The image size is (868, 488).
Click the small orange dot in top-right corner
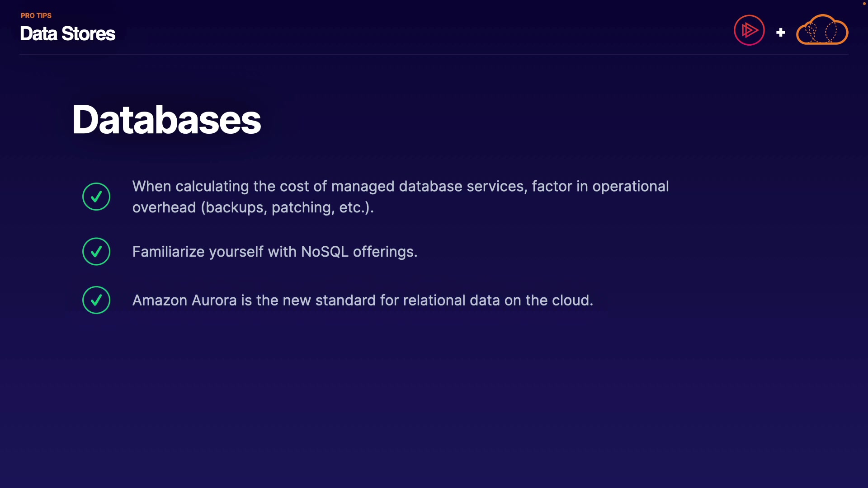[864, 4]
